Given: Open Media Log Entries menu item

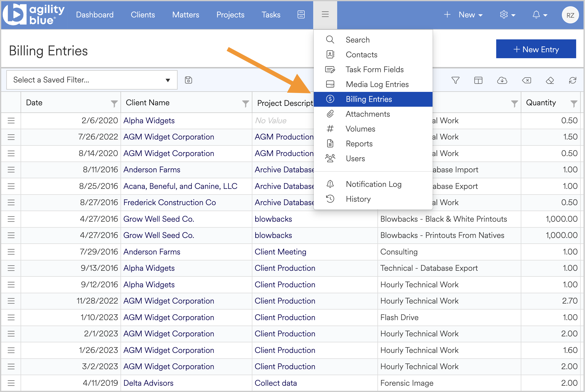Looking at the screenshot, I should pos(373,84).
